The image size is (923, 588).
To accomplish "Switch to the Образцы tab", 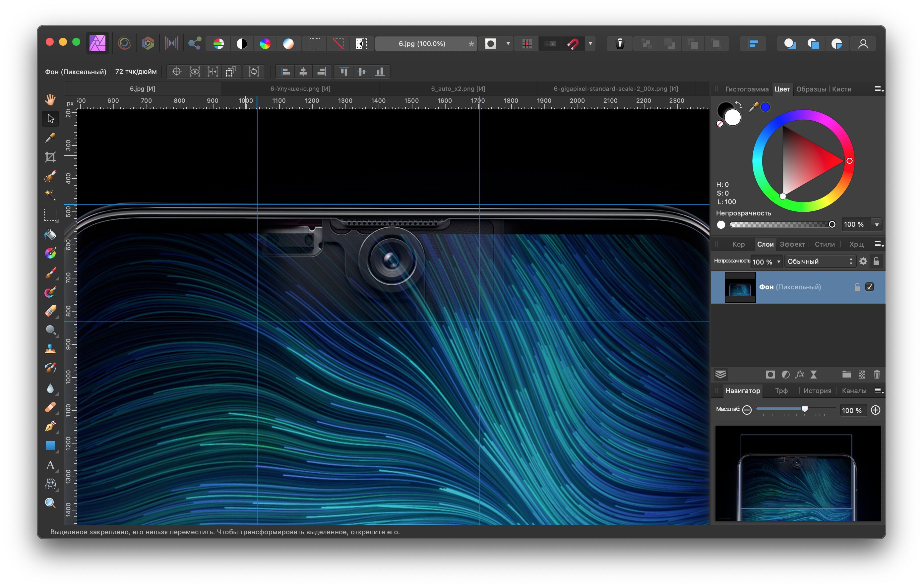I will click(x=811, y=89).
